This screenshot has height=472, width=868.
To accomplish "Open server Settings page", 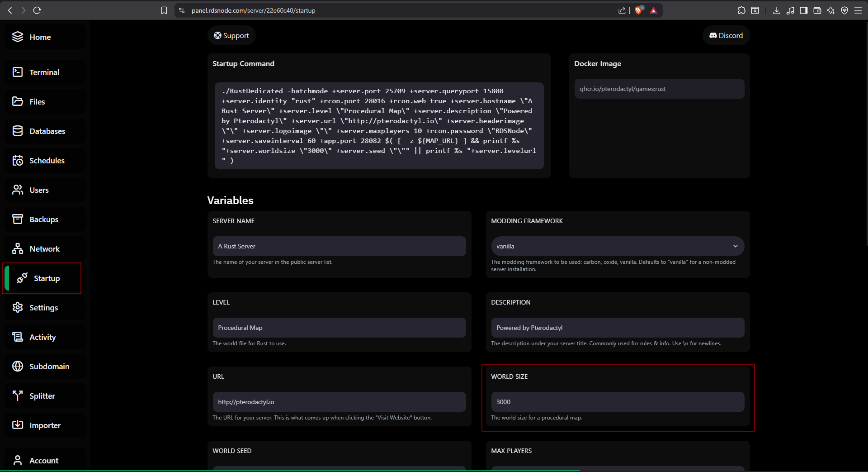I will pyautogui.click(x=44, y=308).
